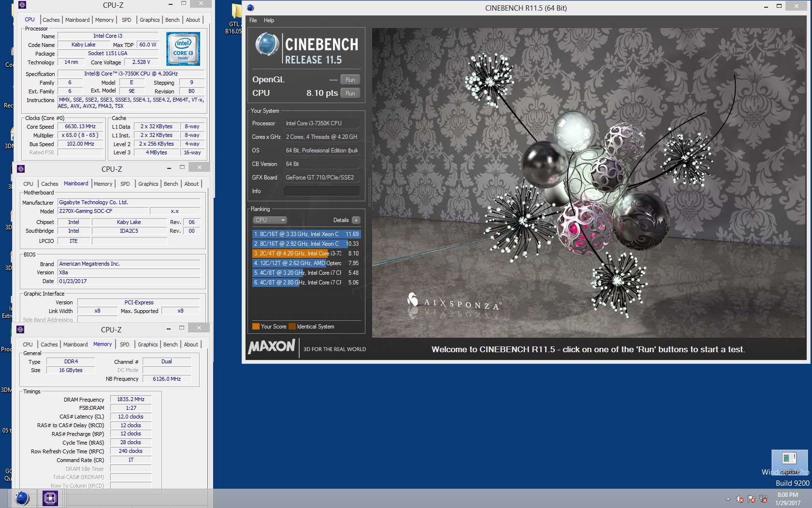Open Memory tab in CPU-Z Processor window

pyautogui.click(x=104, y=20)
